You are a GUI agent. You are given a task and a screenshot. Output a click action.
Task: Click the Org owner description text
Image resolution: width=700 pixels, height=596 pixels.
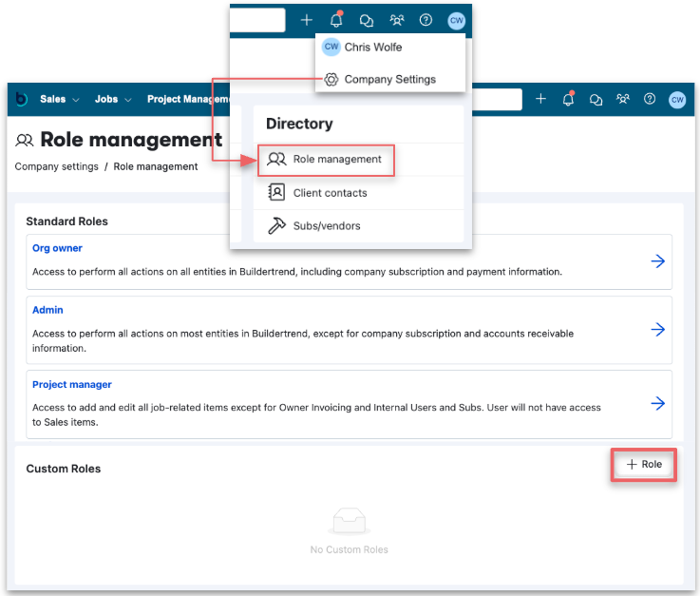pos(297,272)
